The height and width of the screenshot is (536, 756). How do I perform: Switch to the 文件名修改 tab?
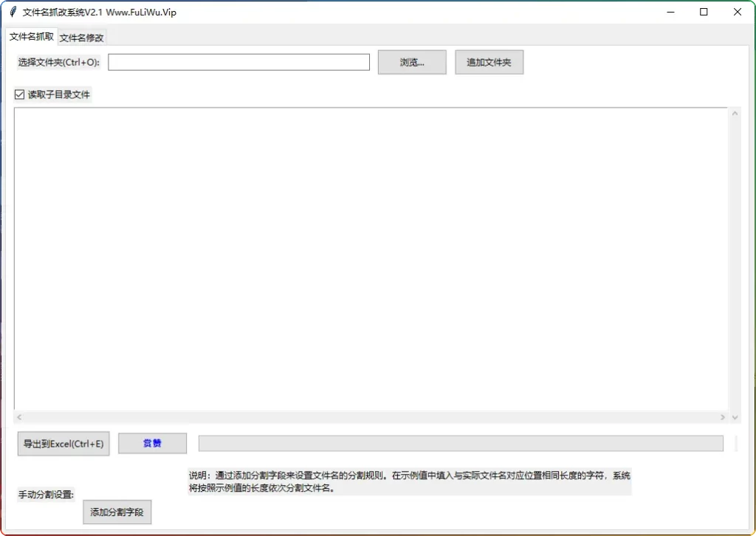[x=80, y=36]
